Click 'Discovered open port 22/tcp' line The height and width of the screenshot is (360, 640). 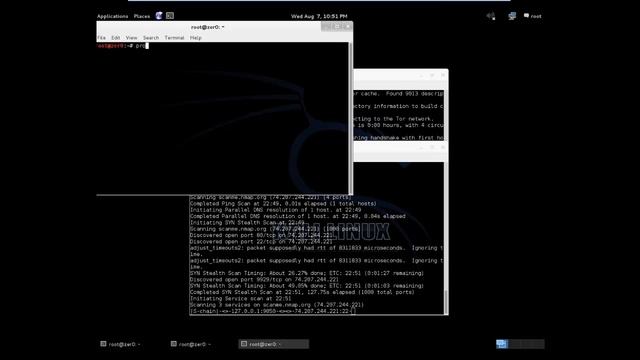point(261,242)
